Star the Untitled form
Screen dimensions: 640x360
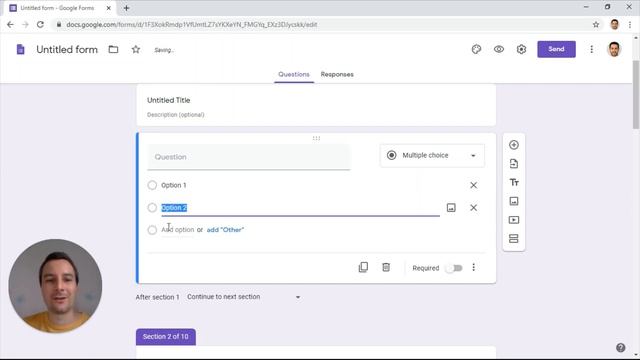[x=136, y=49]
